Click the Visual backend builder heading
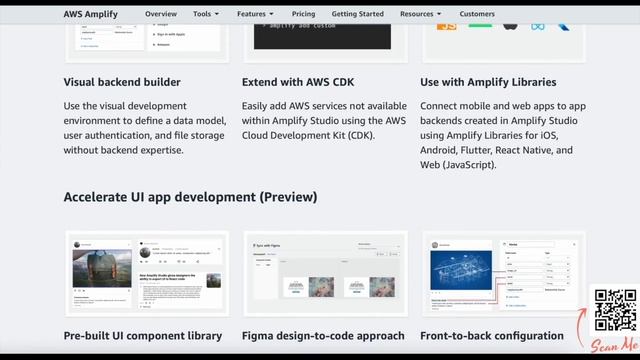Image resolution: width=640 pixels, height=360 pixels. pos(122,82)
